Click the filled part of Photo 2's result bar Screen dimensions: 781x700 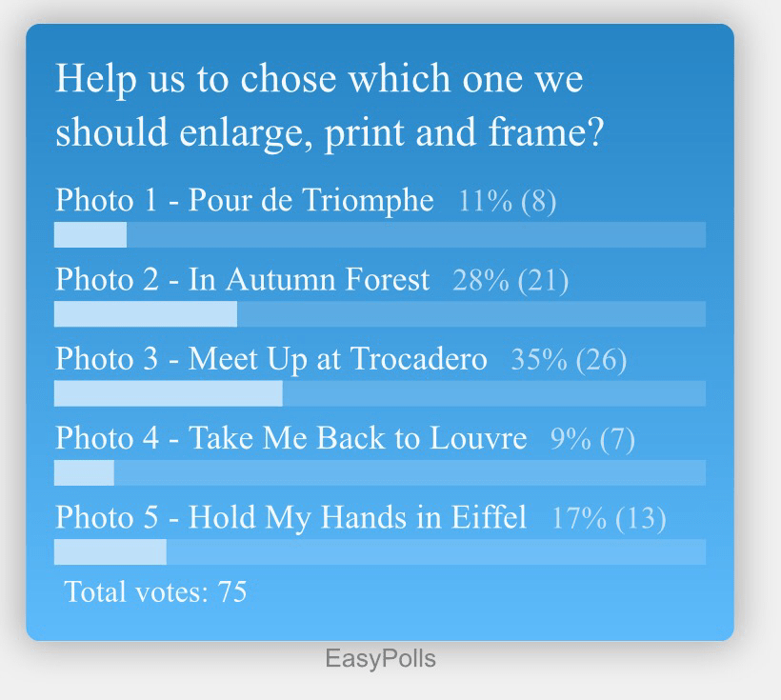146,313
